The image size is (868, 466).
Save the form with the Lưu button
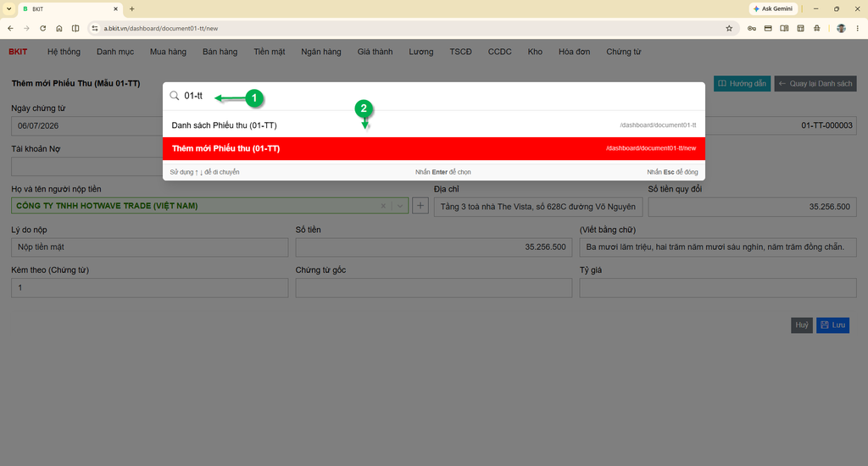[x=832, y=325]
